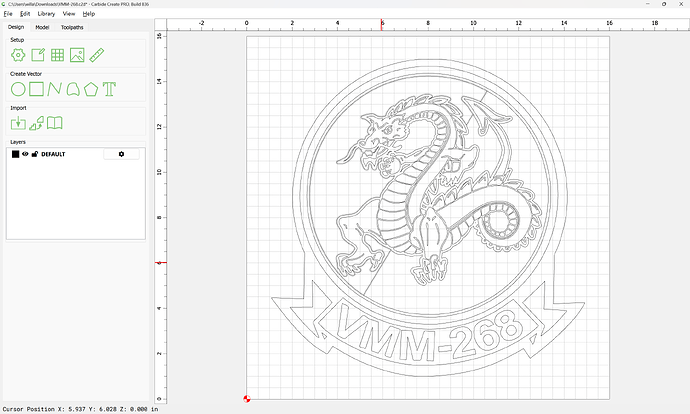Image resolution: width=690 pixels, height=414 pixels.
Task: Select the Text creation tool
Action: point(109,89)
